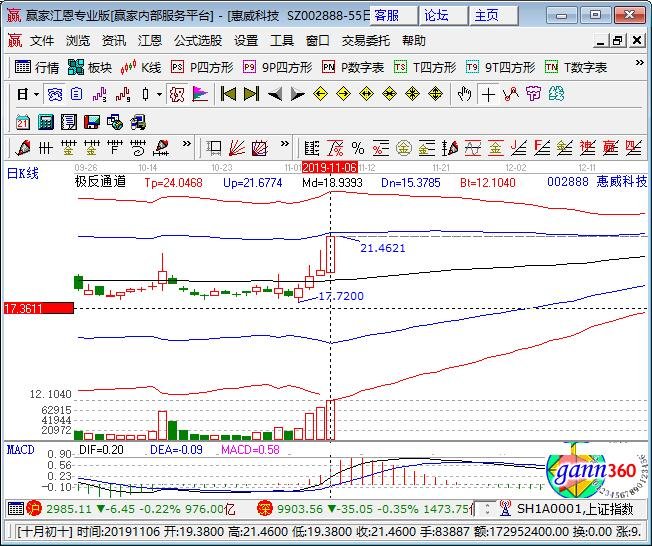Switch to K线 candlestick chart
This screenshot has width=652, height=546.
(140, 67)
